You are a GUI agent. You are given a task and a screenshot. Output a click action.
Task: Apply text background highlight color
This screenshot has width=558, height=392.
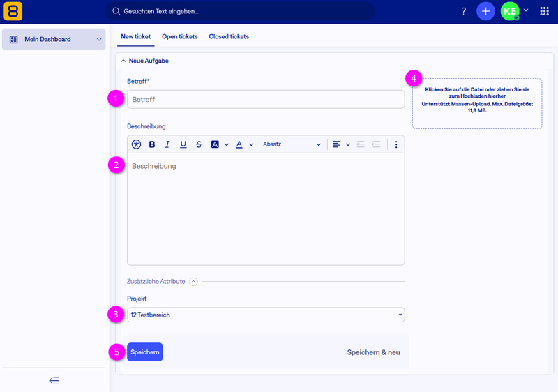coord(215,144)
